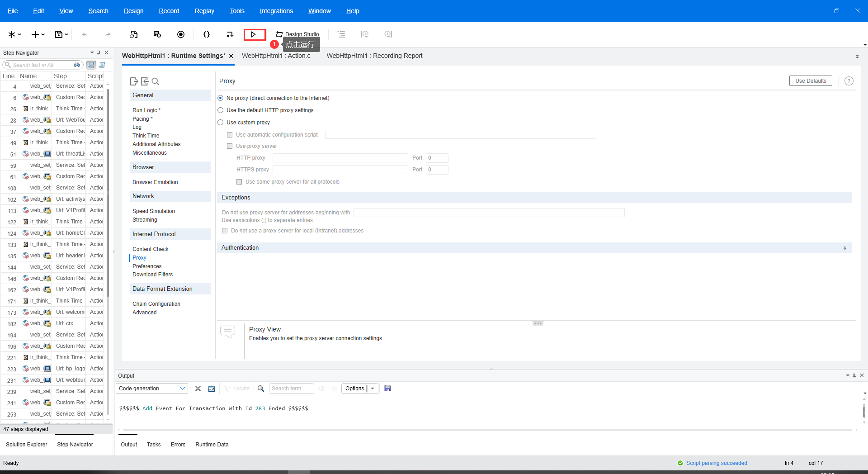
Task: Click the binoculars icon in Step Navigator search
Action: 77,65
